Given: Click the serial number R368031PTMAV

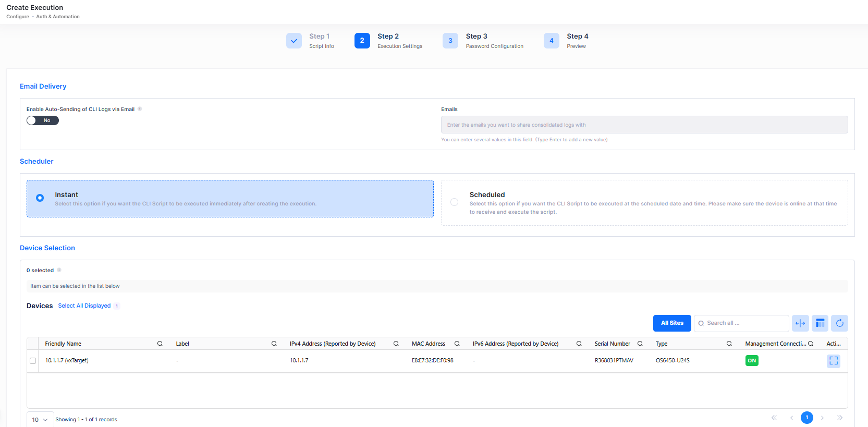Looking at the screenshot, I should pyautogui.click(x=614, y=360).
